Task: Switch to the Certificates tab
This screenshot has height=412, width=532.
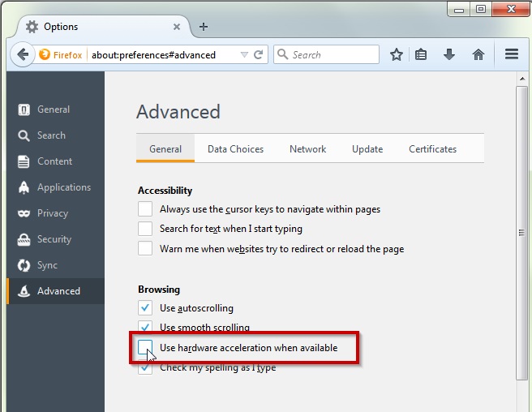Action: [432, 149]
